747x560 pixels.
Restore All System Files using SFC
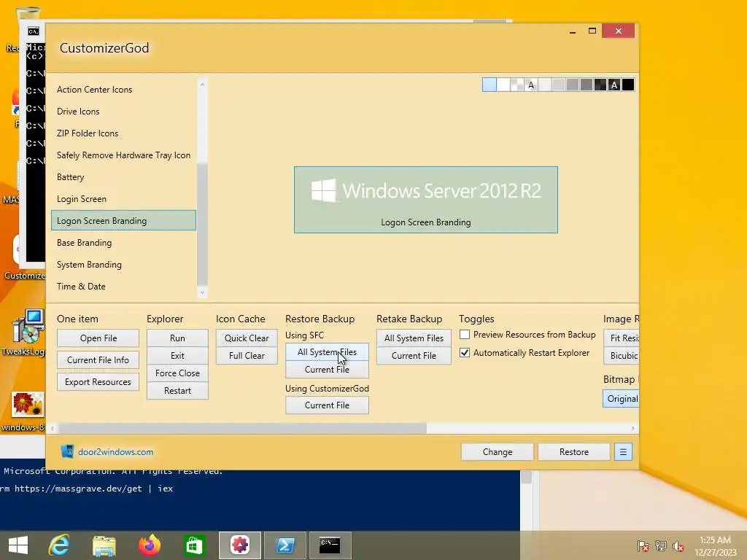pyautogui.click(x=327, y=352)
